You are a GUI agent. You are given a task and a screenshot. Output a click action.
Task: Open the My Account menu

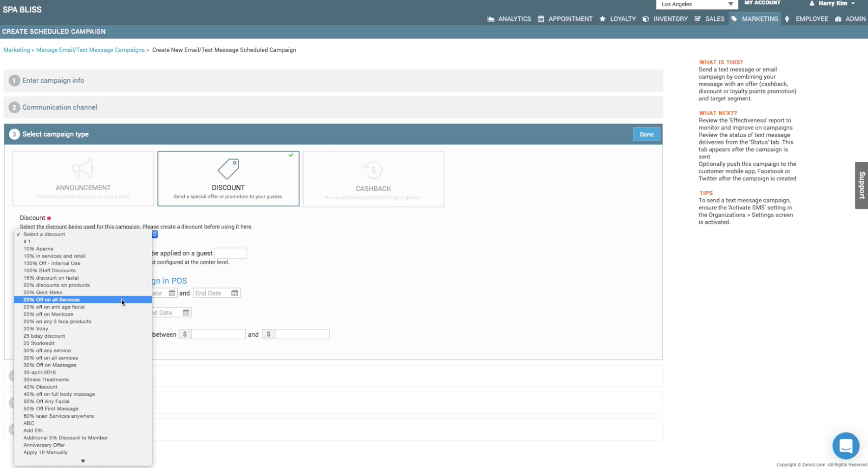(762, 3)
